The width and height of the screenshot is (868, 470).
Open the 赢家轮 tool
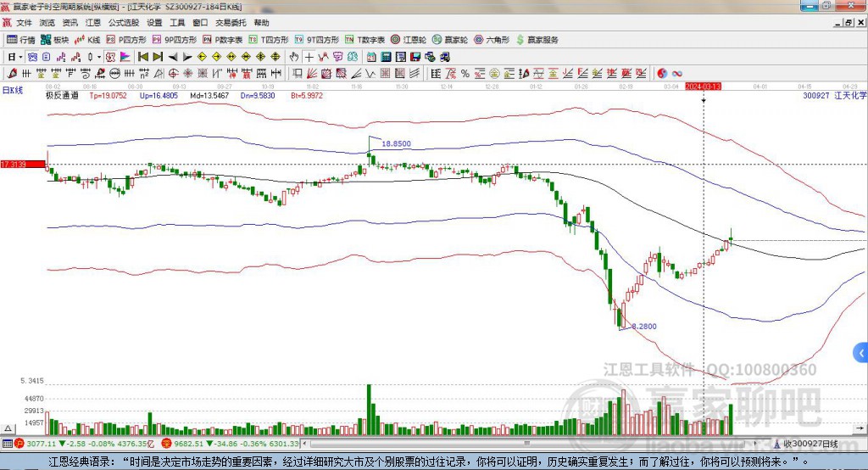pos(450,40)
